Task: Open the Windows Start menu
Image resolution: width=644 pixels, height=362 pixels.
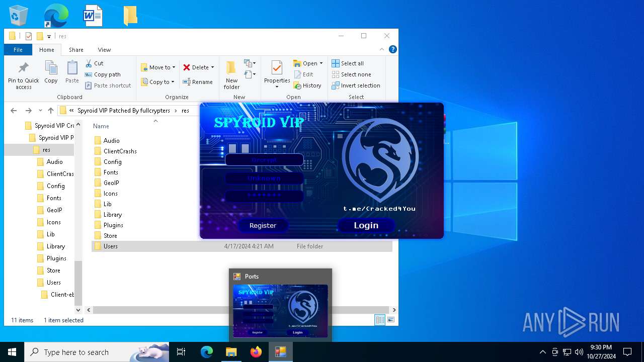Action: pyautogui.click(x=12, y=352)
